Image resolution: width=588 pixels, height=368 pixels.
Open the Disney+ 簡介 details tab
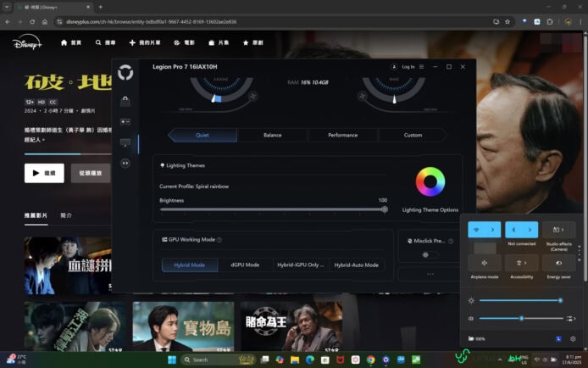coord(66,215)
